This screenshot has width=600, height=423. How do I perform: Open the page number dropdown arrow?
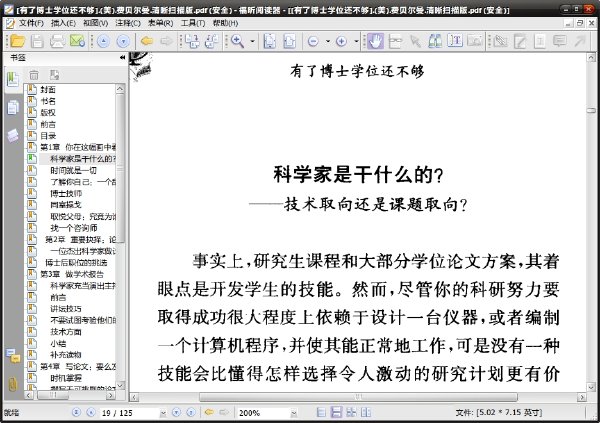[163, 413]
